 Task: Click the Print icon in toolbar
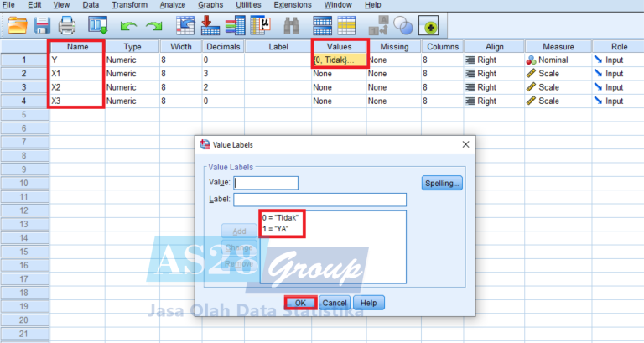67,25
